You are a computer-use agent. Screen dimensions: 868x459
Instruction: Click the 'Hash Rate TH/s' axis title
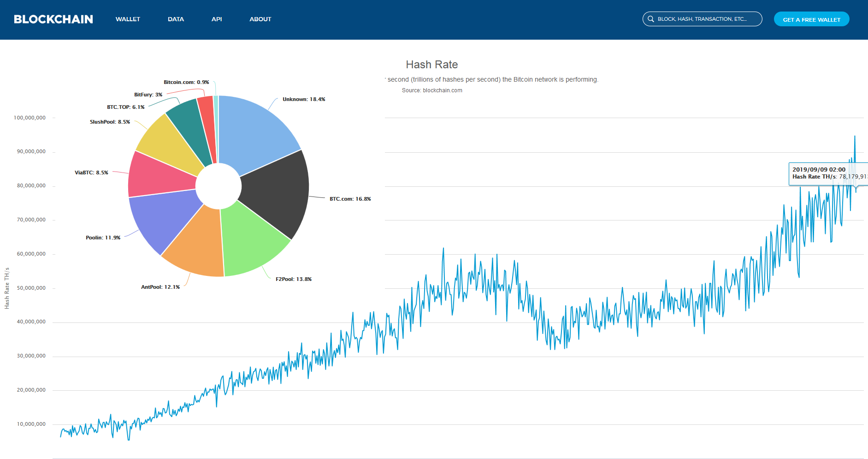click(7, 288)
